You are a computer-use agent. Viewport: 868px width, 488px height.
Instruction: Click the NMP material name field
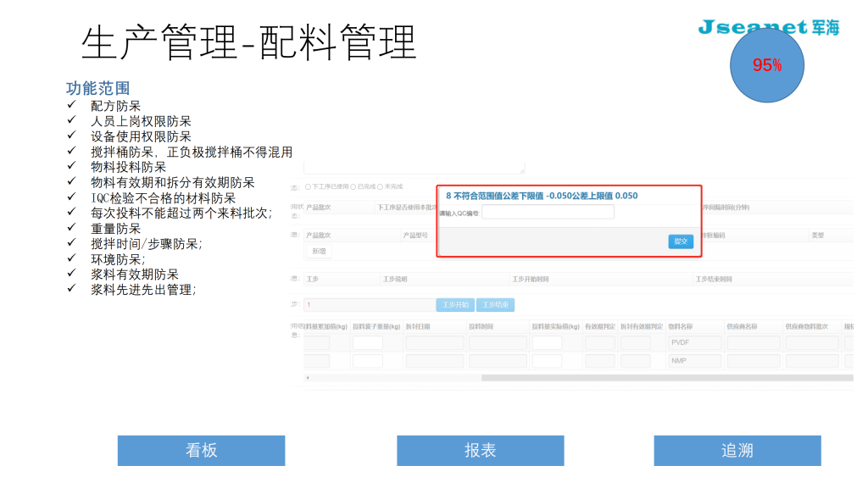coord(694,361)
